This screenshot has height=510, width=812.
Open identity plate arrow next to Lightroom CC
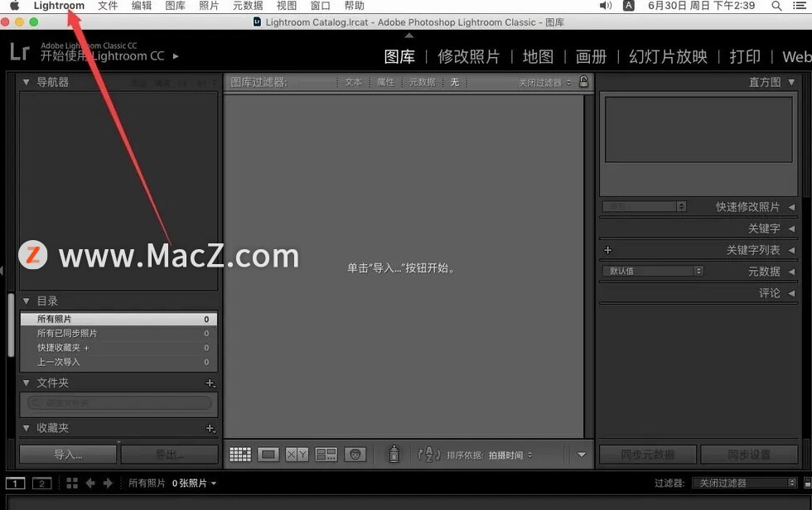pyautogui.click(x=176, y=56)
